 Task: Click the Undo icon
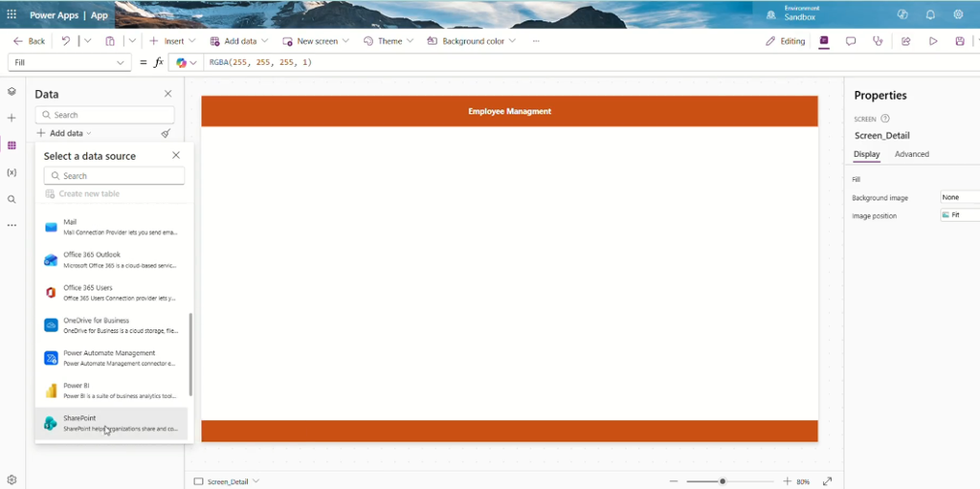[66, 41]
